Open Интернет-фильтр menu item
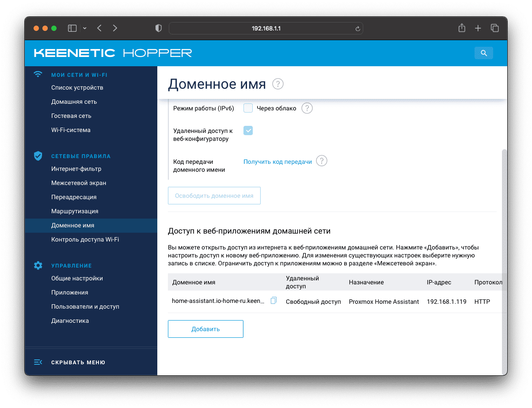Screen dimensions: 532x408 coord(76,169)
